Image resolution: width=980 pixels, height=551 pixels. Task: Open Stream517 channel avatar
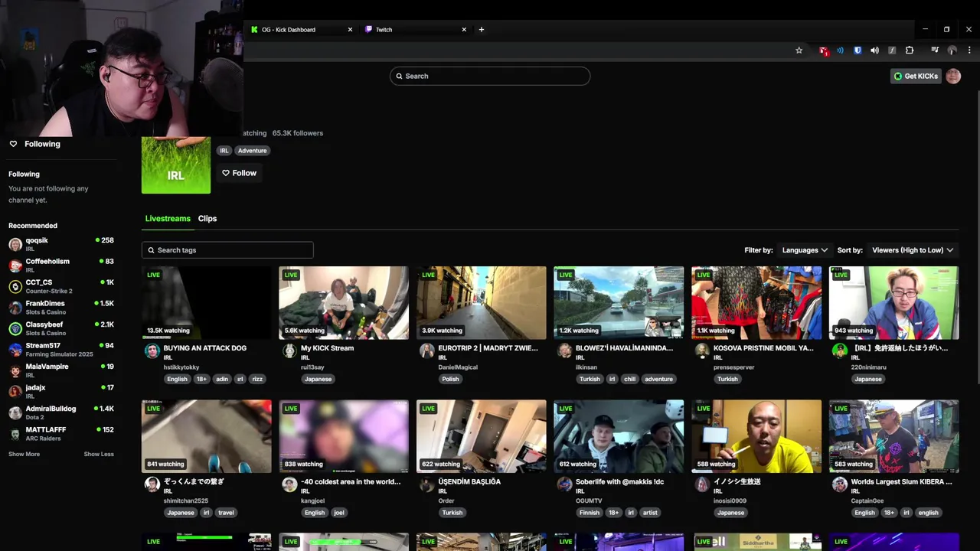pos(15,350)
